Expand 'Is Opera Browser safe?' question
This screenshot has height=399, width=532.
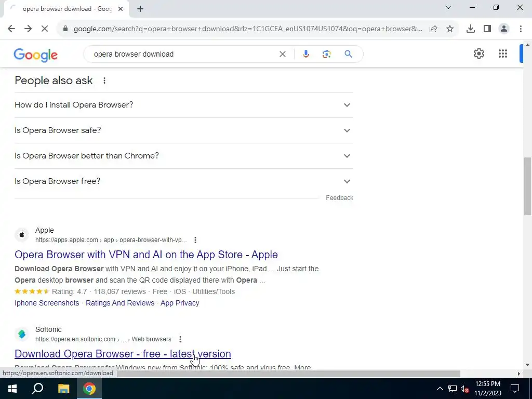[x=184, y=130]
